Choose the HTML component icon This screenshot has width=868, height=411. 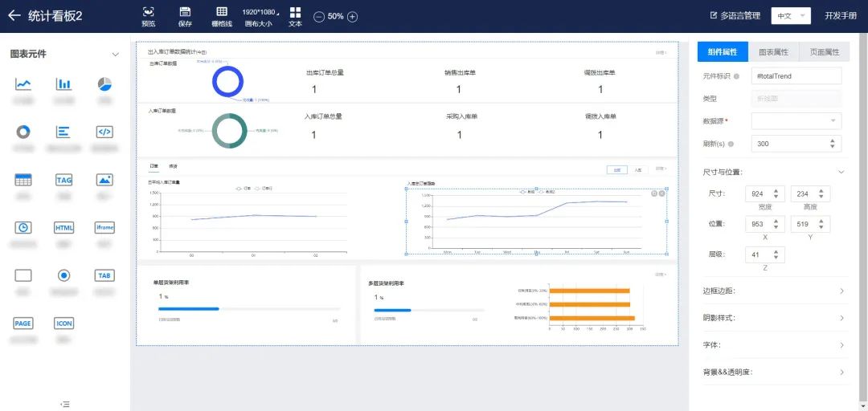[x=64, y=228]
